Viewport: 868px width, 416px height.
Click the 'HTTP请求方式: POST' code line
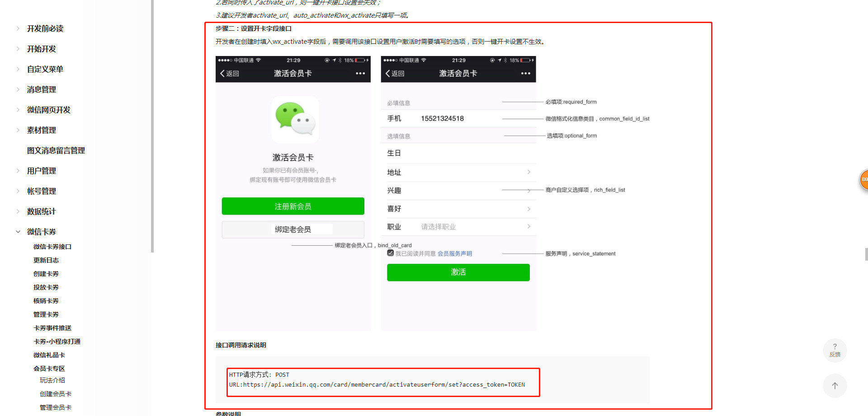coord(259,375)
